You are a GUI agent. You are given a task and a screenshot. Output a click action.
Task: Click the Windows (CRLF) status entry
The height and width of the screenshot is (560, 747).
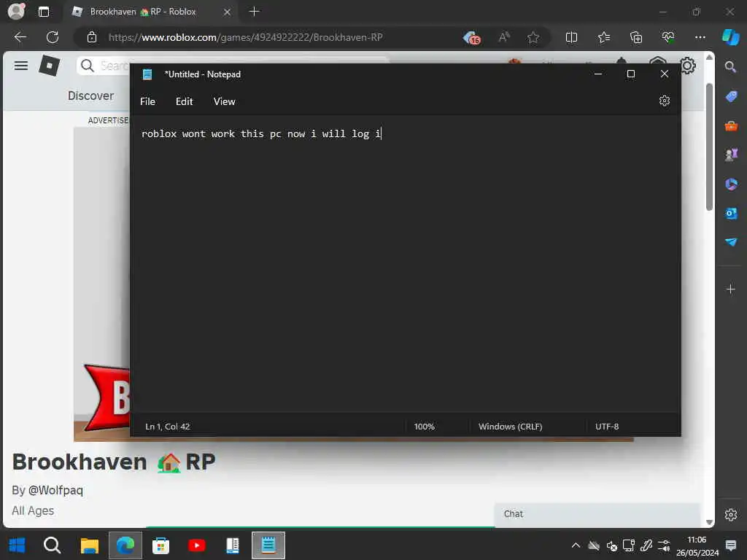tap(510, 426)
